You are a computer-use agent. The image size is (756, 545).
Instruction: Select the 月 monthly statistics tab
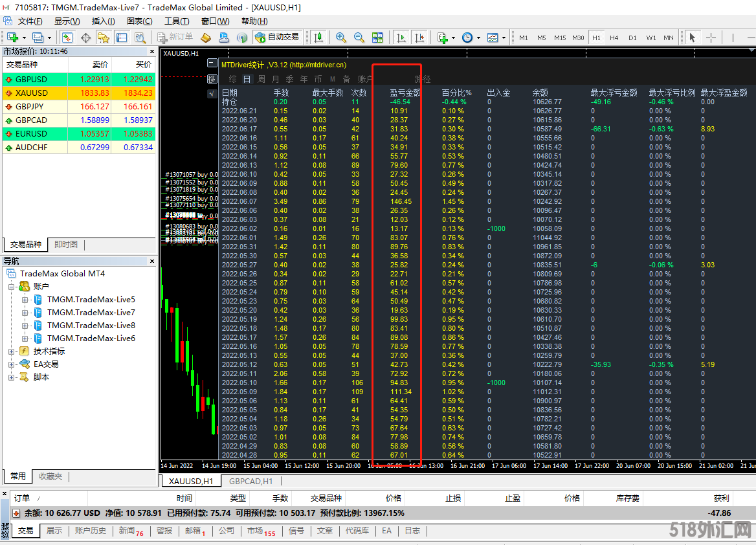275,79
